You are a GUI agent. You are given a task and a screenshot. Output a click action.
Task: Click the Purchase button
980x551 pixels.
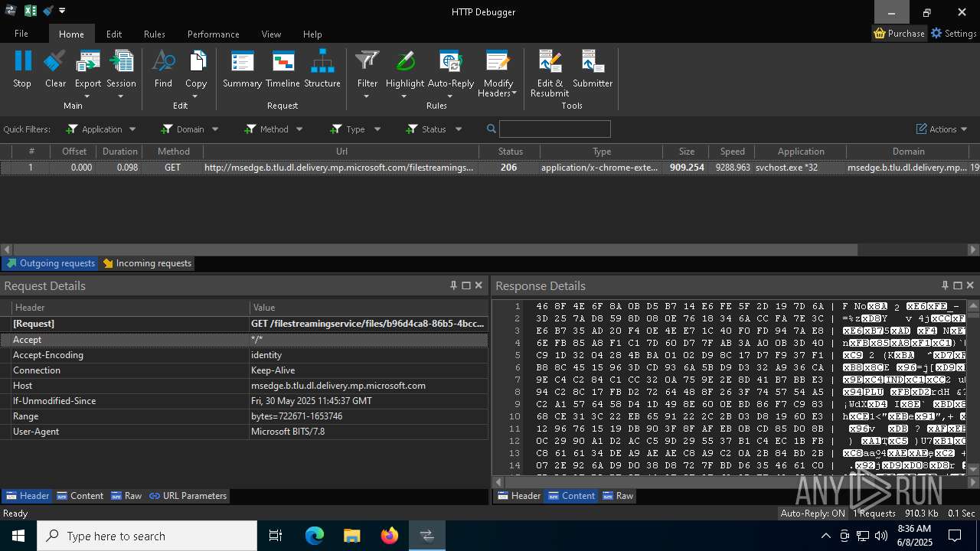point(900,33)
